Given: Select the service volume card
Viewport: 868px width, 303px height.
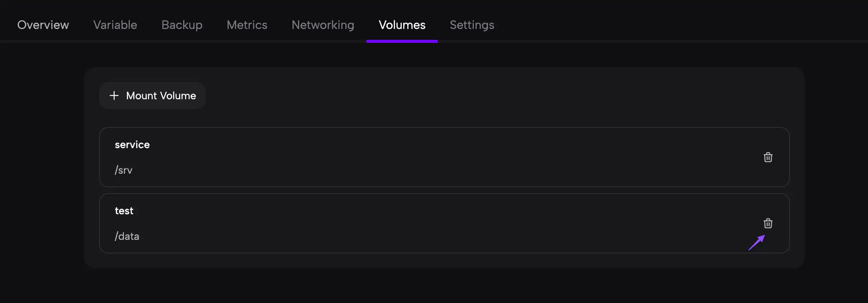Looking at the screenshot, I should (x=445, y=157).
